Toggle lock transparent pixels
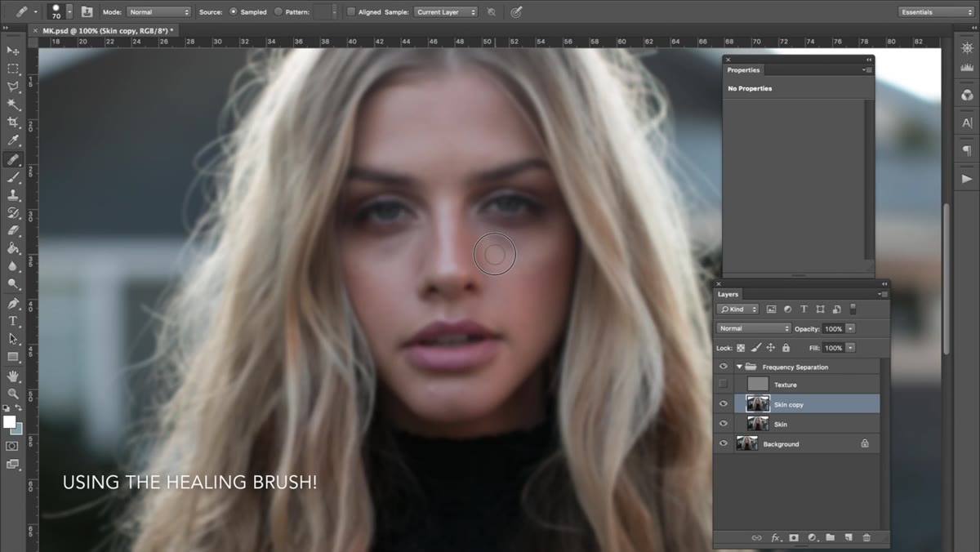 [741, 348]
